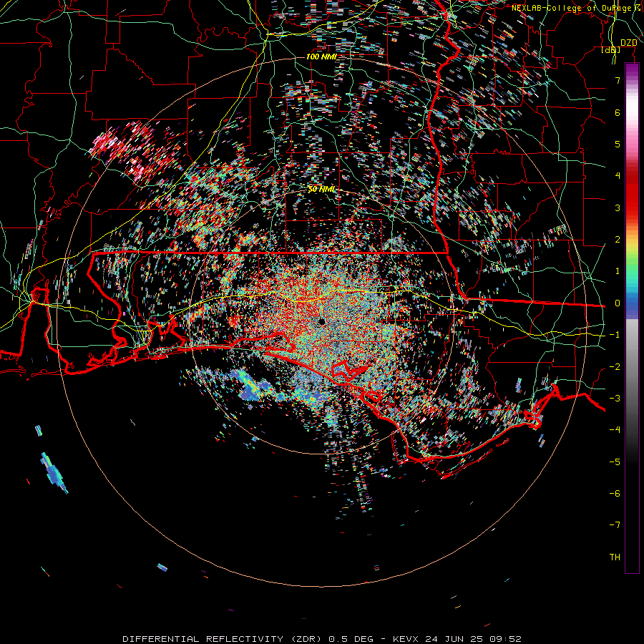
Task: Click the -6 value on the color scale
Action: 615,494
